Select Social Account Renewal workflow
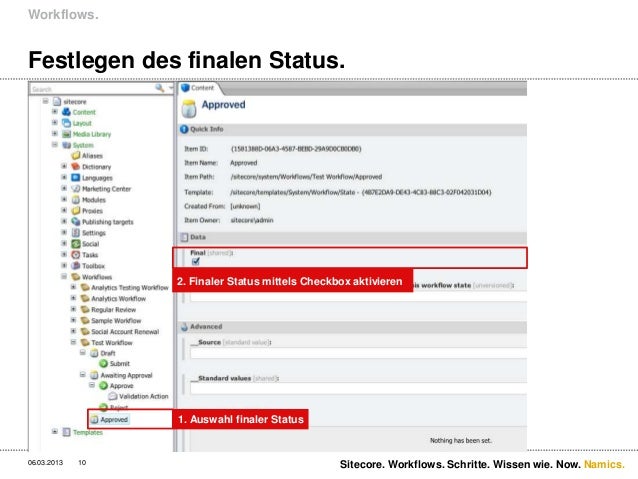 (125, 332)
